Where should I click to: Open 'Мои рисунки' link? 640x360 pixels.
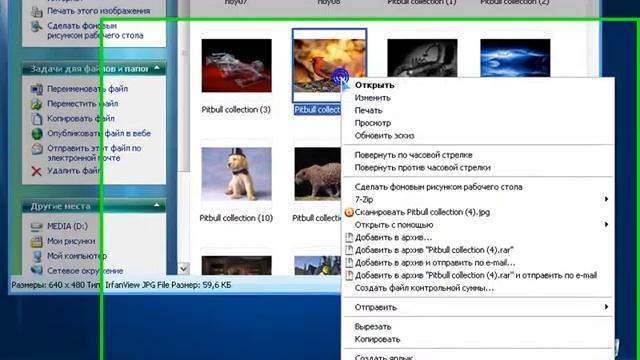pos(71,241)
